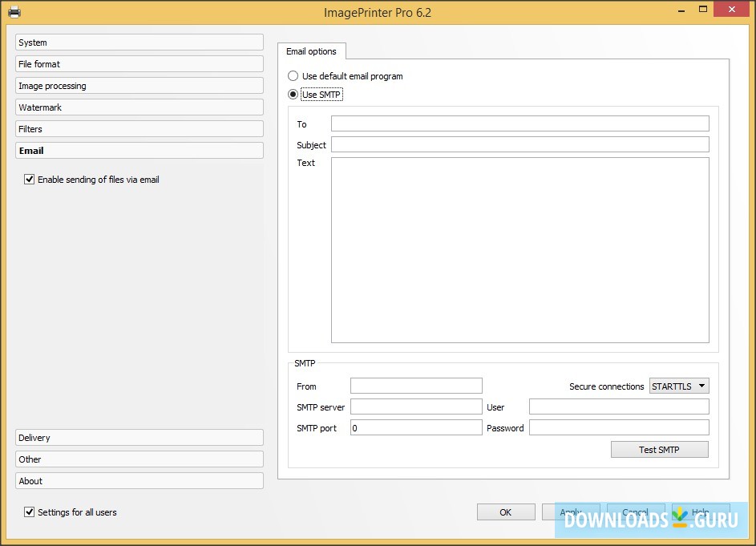
Task: Open the Secure connections STARTTLS dropdown
Action: (x=679, y=386)
